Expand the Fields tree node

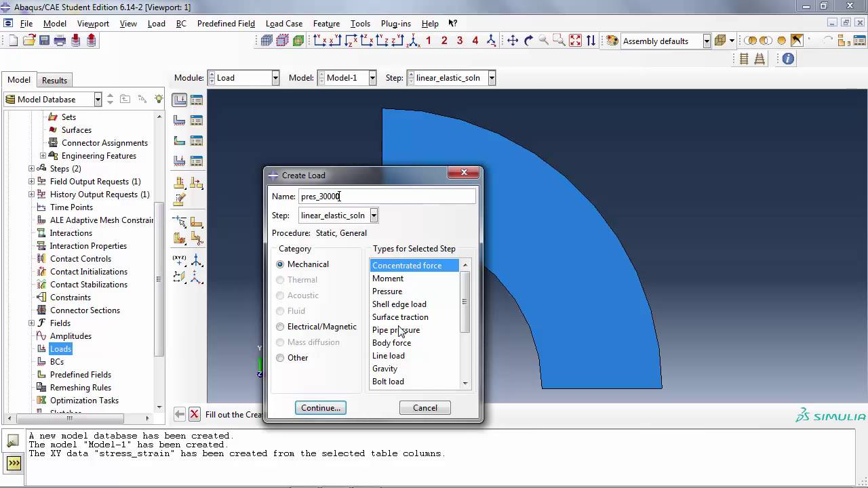[x=31, y=323]
